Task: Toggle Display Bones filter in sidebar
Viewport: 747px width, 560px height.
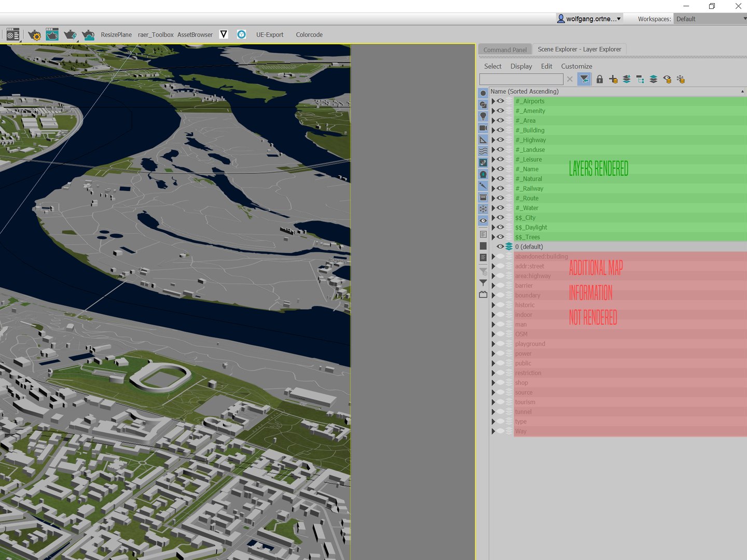Action: [x=483, y=186]
